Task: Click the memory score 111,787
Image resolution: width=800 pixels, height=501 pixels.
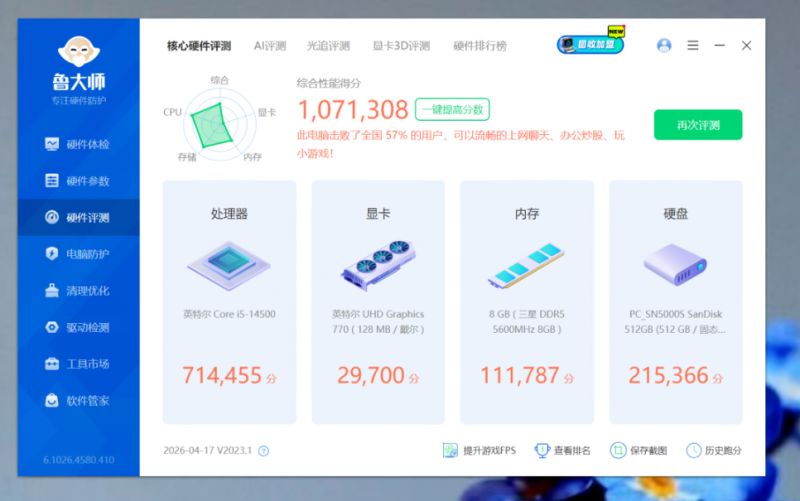Action: [x=520, y=375]
